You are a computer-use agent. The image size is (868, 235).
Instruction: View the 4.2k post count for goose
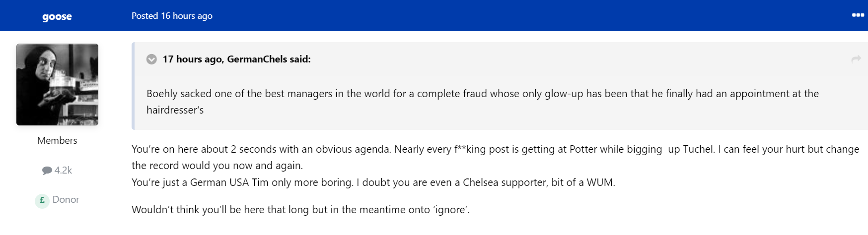coord(57,170)
